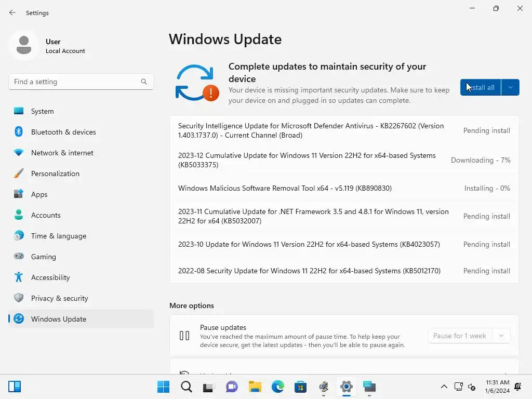
Task: Click the More options heading
Action: point(192,305)
